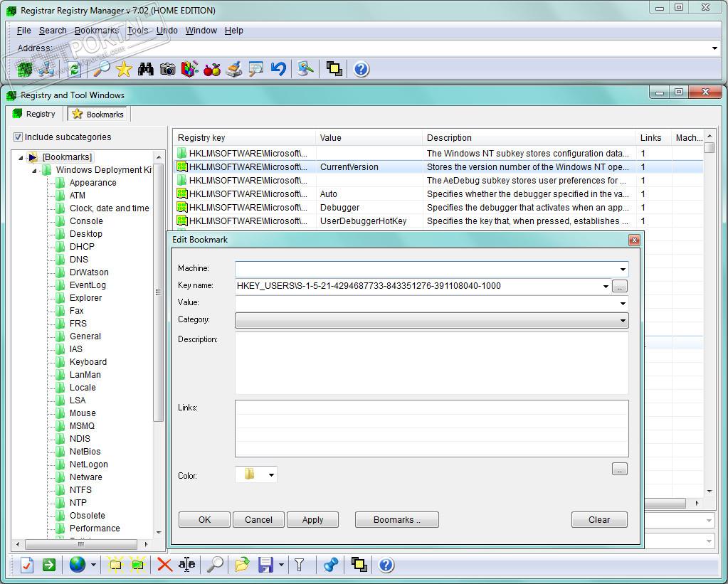Image resolution: width=728 pixels, height=584 pixels.
Task: Open the File menu
Action: point(23,30)
